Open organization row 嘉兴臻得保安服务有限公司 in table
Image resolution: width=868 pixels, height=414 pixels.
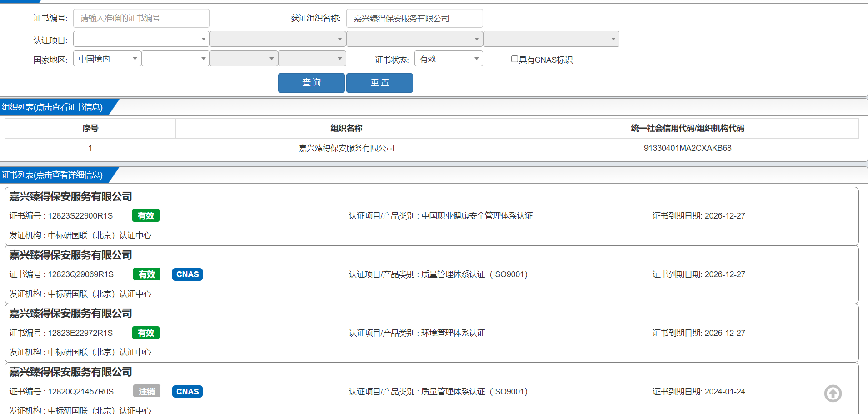346,148
